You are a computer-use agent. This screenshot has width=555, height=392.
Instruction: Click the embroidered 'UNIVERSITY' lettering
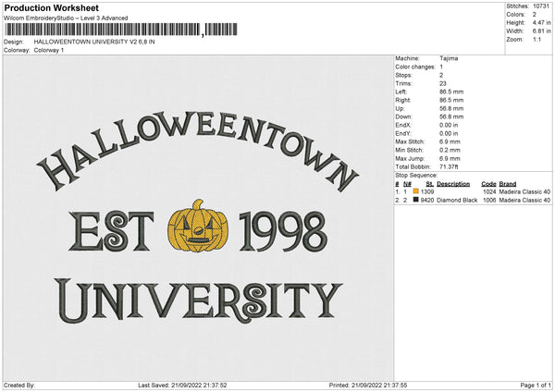pyautogui.click(x=198, y=300)
